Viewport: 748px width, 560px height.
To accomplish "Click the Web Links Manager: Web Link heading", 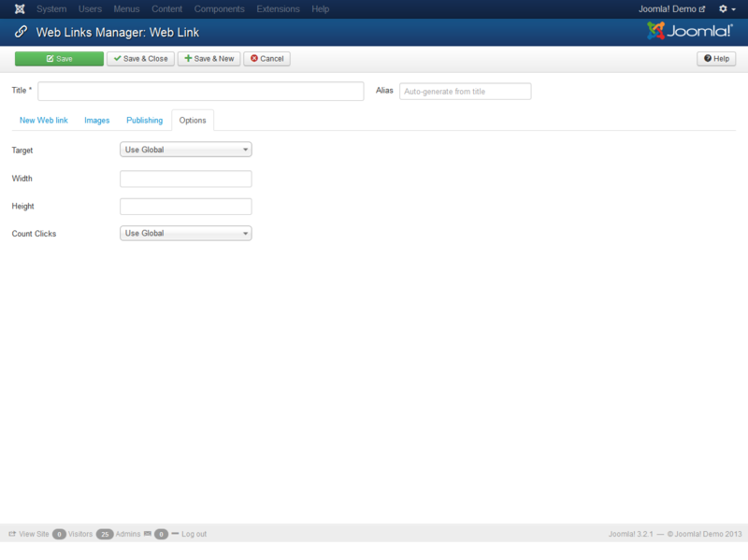I will [x=118, y=33].
